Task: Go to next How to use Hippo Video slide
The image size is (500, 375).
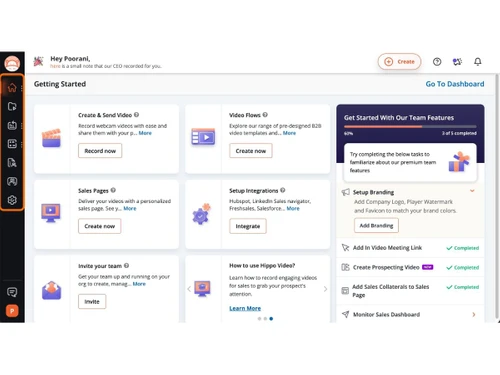Action: (325, 289)
